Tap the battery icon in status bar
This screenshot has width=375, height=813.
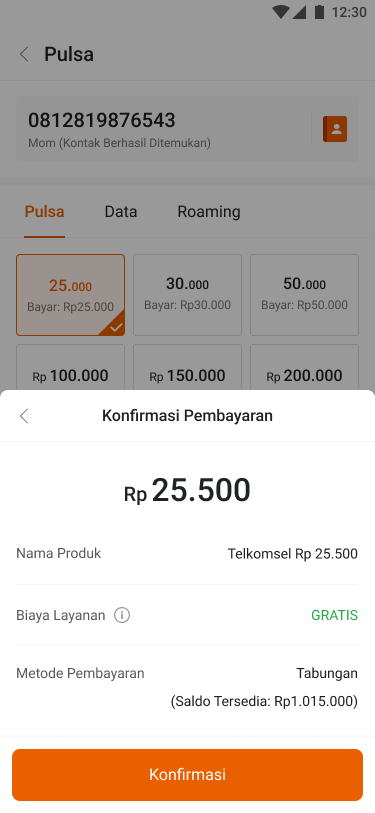pos(319,12)
